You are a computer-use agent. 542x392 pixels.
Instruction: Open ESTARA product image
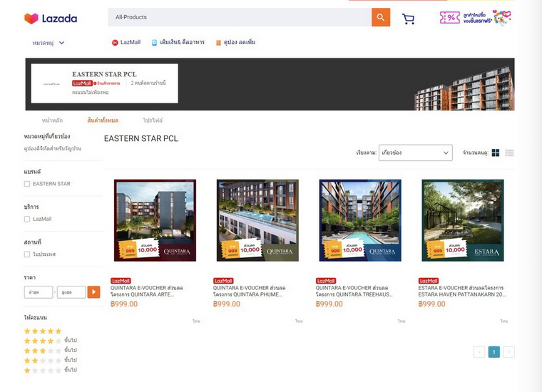[x=463, y=220]
